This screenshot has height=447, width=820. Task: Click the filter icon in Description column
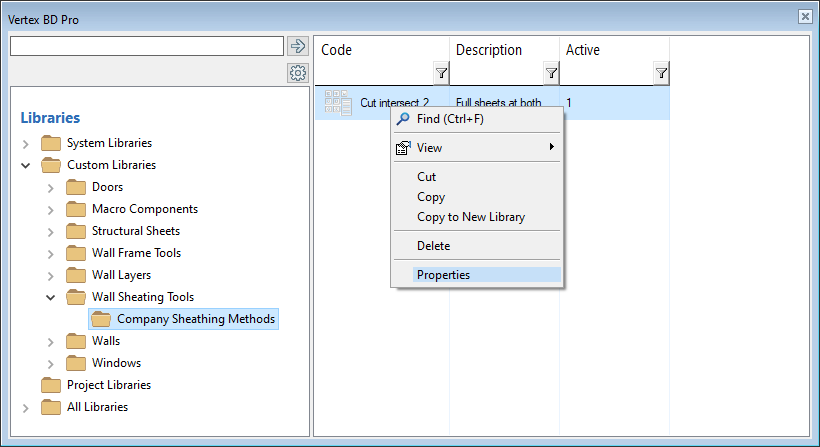(551, 73)
